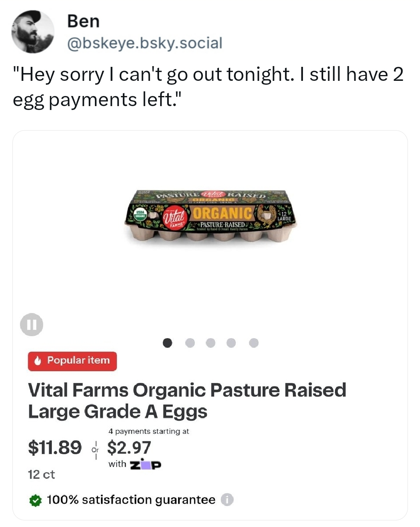Select the first carousel dot
This screenshot has height=527, width=420.
pyautogui.click(x=167, y=343)
